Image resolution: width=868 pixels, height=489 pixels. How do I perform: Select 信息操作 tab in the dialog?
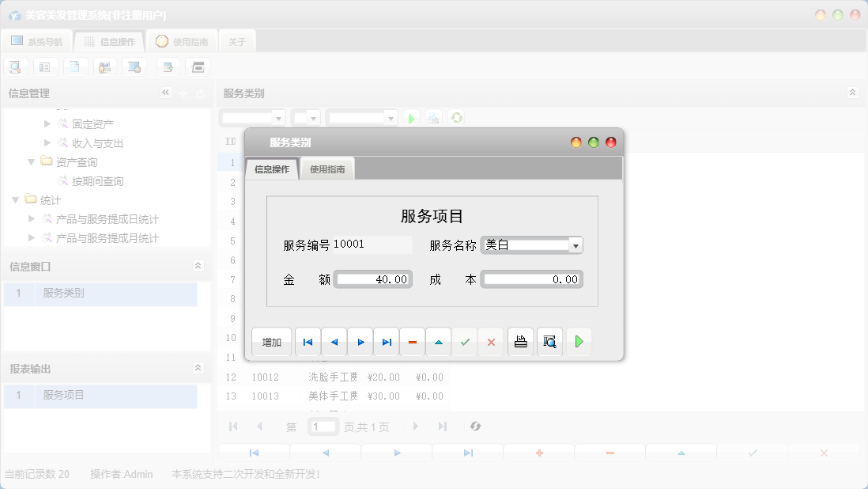pyautogui.click(x=272, y=169)
